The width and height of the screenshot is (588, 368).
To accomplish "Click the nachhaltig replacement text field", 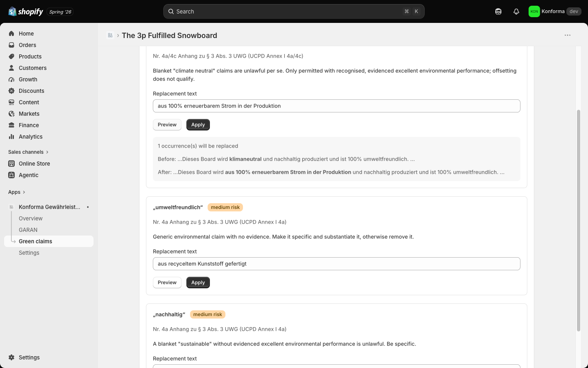I will (336, 366).
